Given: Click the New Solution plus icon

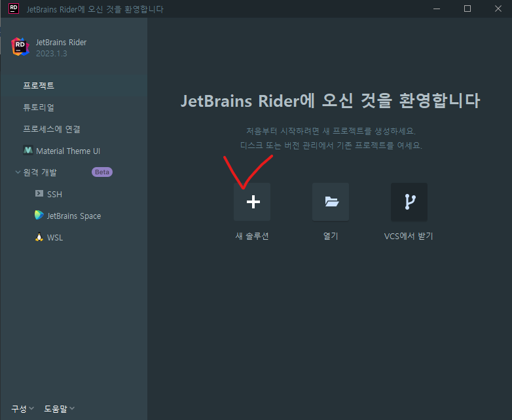Looking at the screenshot, I should (x=253, y=202).
